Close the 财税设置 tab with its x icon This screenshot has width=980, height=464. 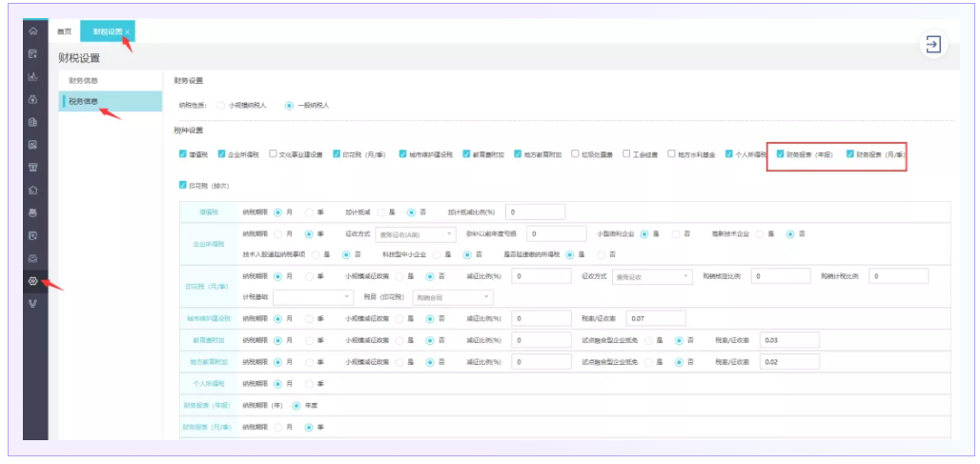point(128,32)
